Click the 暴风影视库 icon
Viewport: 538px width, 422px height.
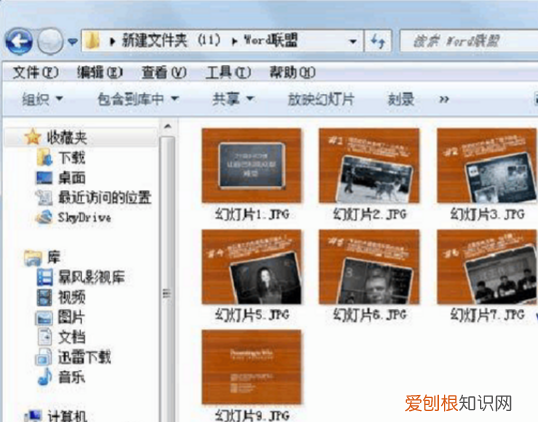point(45,277)
